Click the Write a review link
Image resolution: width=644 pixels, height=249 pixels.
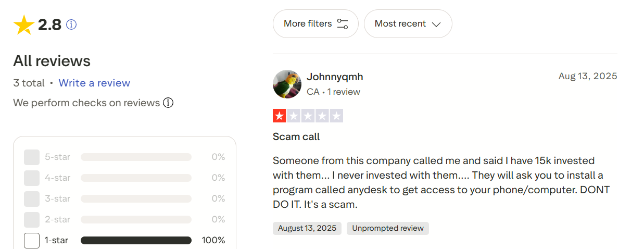(94, 83)
